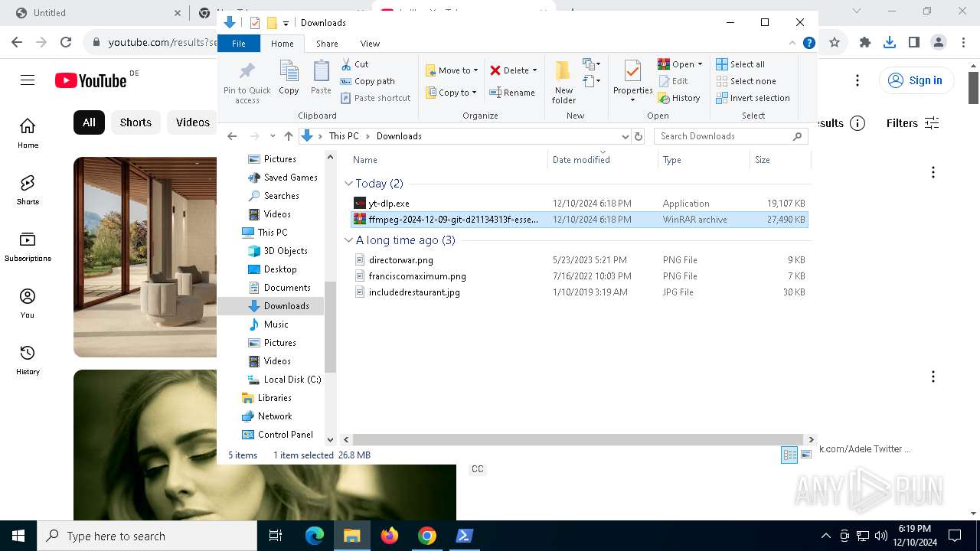This screenshot has width=980, height=551.
Task: Open Task View on taskbar
Action: (276, 536)
